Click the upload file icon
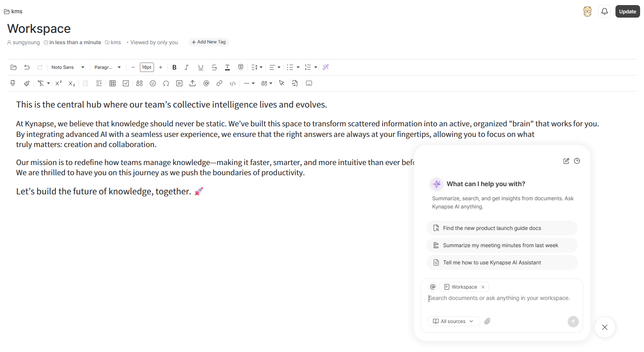The image size is (644, 352). click(193, 83)
